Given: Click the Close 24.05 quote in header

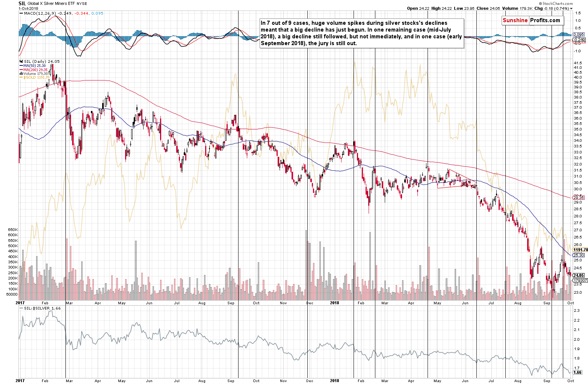Looking at the screenshot, I should coord(488,8).
